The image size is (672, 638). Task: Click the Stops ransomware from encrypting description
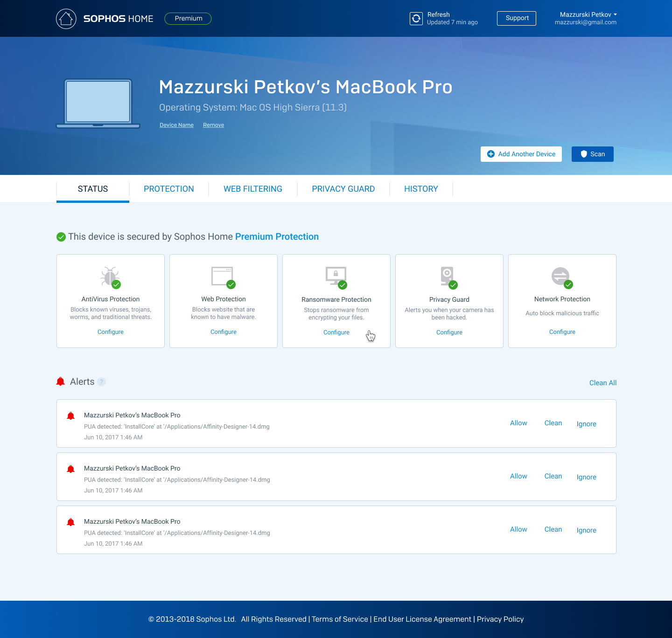336,314
